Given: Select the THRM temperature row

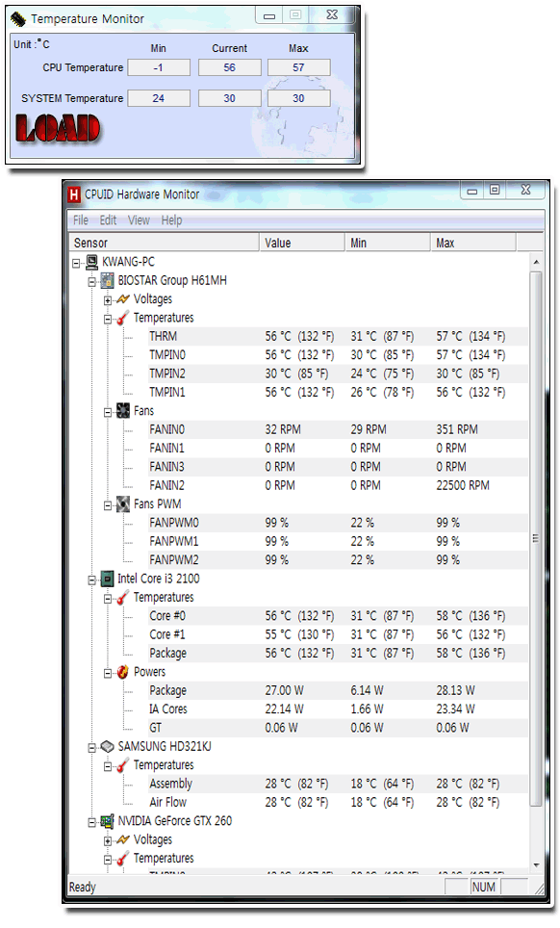Looking at the screenshot, I should click(x=338, y=336).
